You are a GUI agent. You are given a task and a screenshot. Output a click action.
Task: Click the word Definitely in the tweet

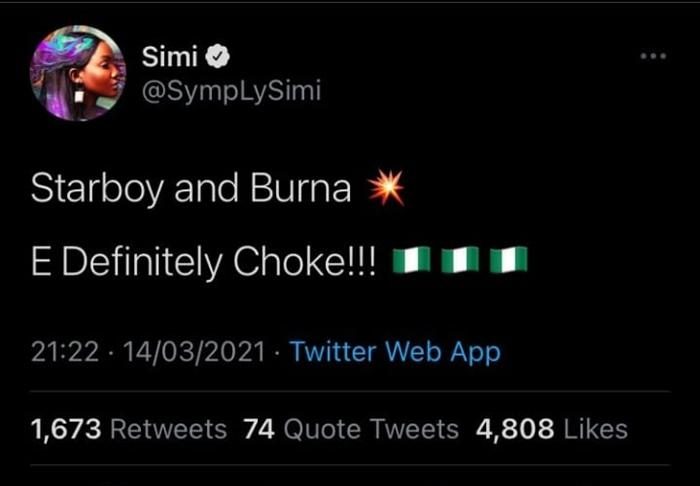click(x=135, y=262)
